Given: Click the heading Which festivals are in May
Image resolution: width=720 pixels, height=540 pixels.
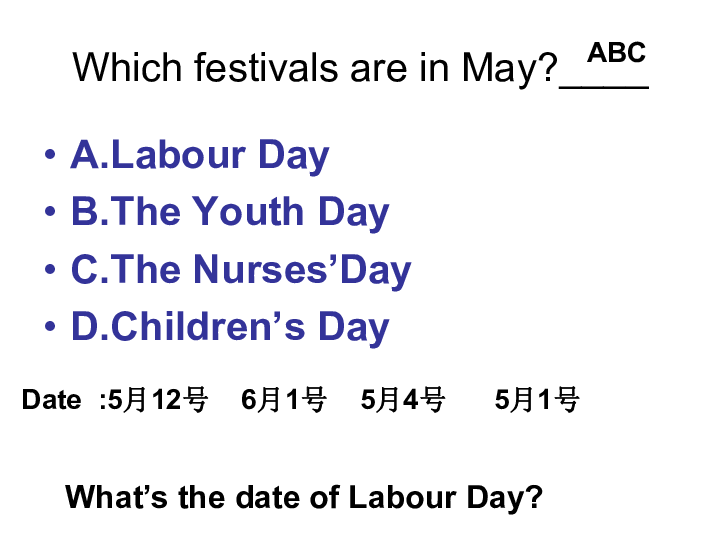Looking at the screenshot, I should click(315, 68).
